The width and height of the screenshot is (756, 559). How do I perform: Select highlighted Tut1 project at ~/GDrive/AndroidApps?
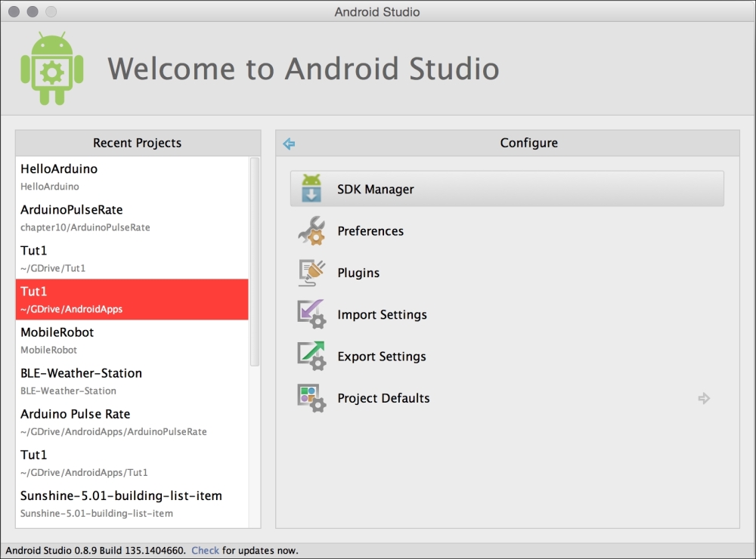click(x=132, y=299)
